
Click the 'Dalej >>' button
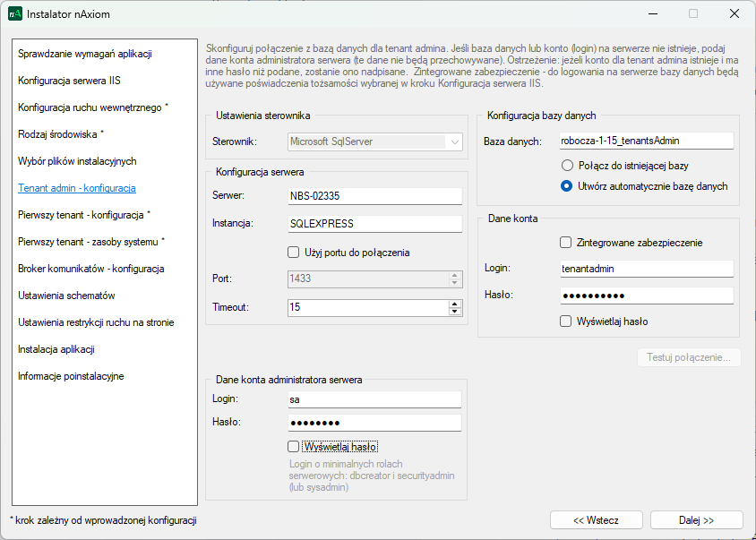click(x=696, y=520)
